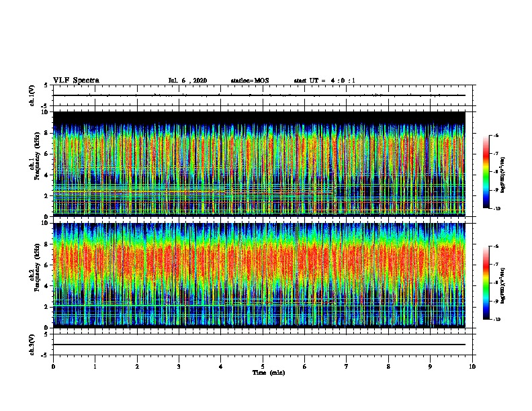Click inside the ch.1 spectrogram panel
The width and height of the screenshot is (532, 411).
259,164
